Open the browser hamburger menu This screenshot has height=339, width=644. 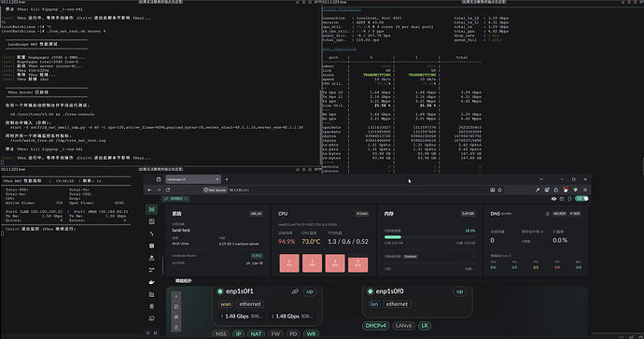click(x=585, y=190)
